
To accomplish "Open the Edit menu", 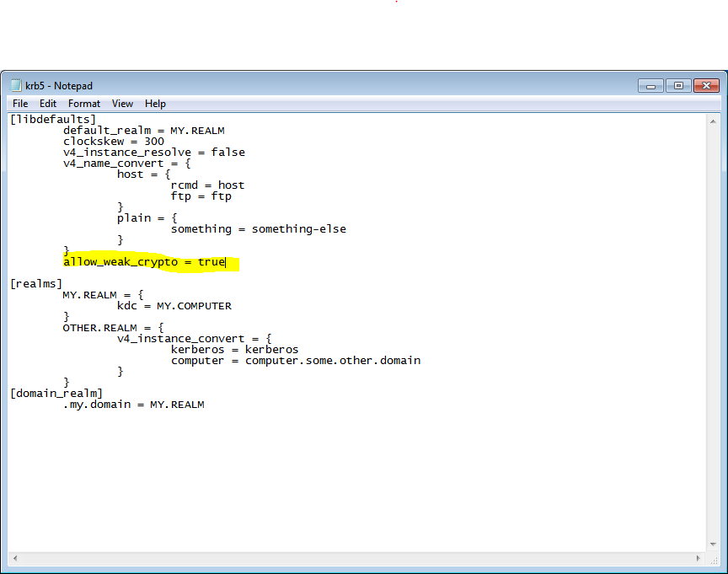I will 48,104.
